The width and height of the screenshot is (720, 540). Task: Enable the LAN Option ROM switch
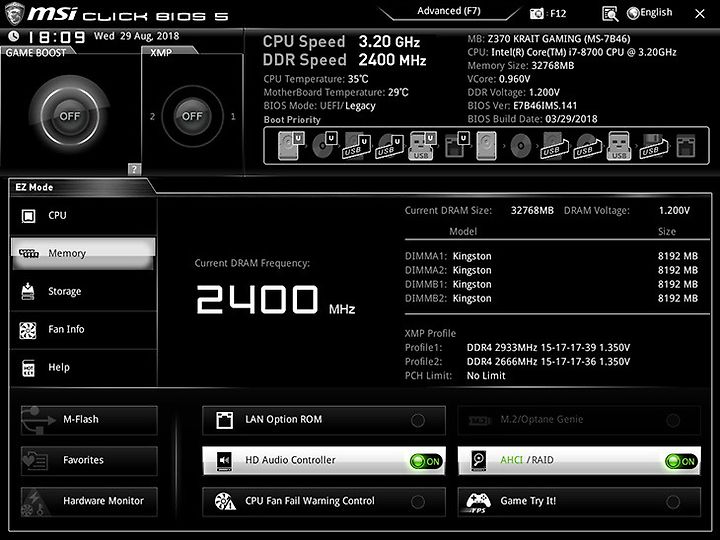pos(418,420)
